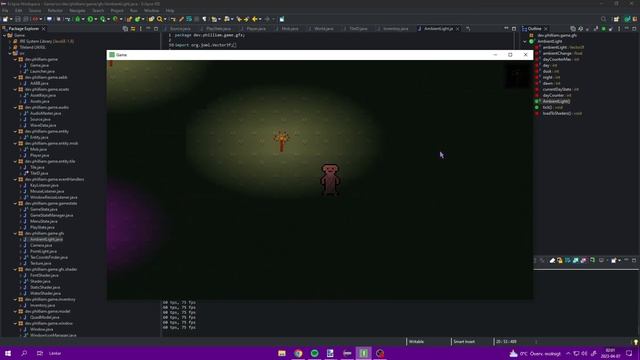Open dropdown arrow next to New icon

[11, 19]
